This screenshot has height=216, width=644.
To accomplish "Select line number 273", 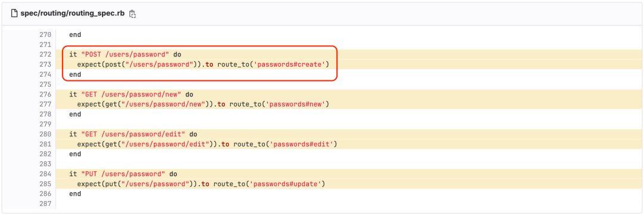I will tap(45, 64).
